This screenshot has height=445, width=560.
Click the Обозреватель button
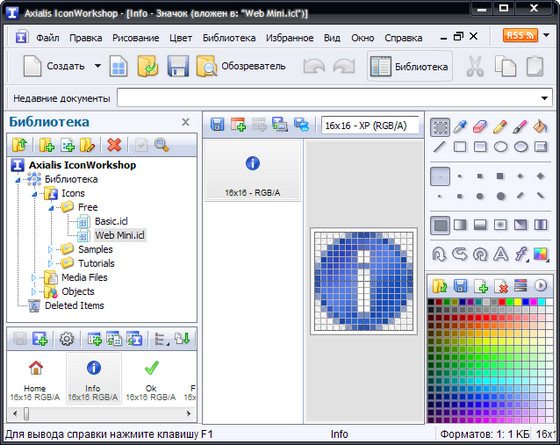(241, 66)
